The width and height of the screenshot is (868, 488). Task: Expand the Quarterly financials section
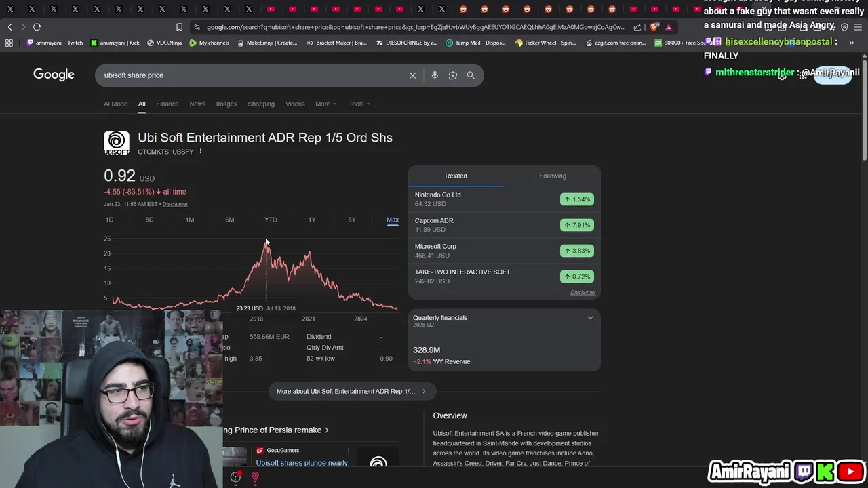click(x=590, y=318)
